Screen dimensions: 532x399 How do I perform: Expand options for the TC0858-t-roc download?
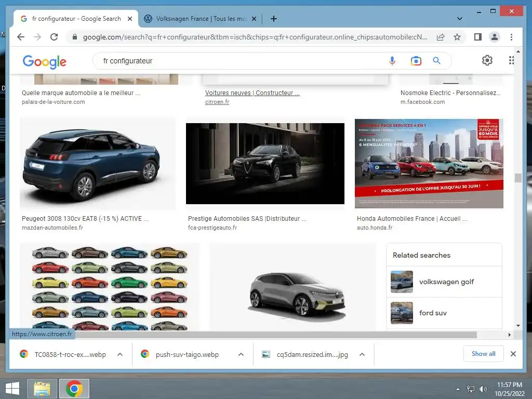(120, 354)
